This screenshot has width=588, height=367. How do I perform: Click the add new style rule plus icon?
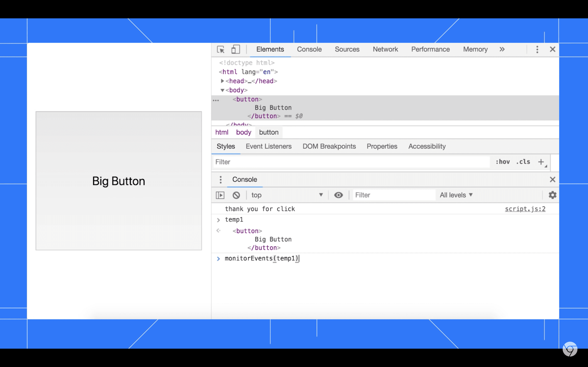tap(541, 162)
